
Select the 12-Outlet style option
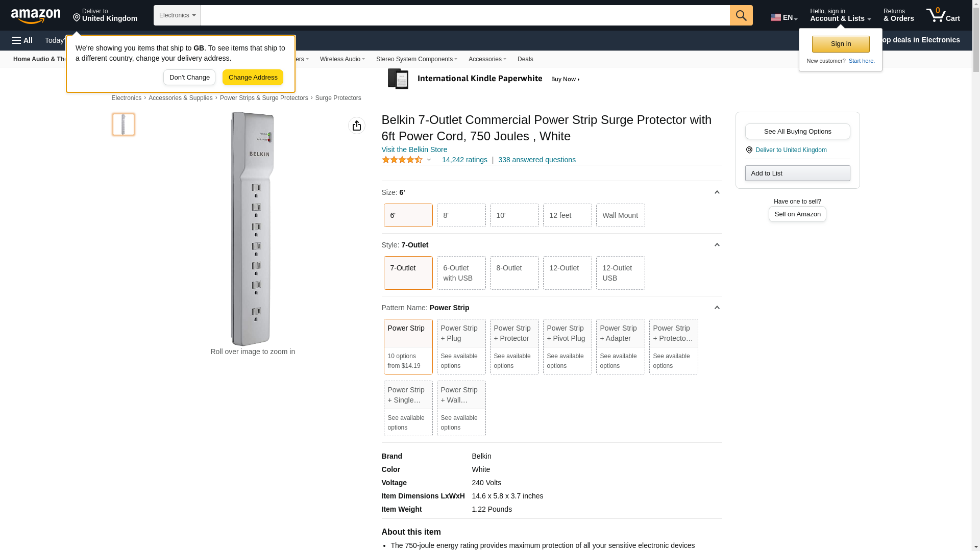567,273
